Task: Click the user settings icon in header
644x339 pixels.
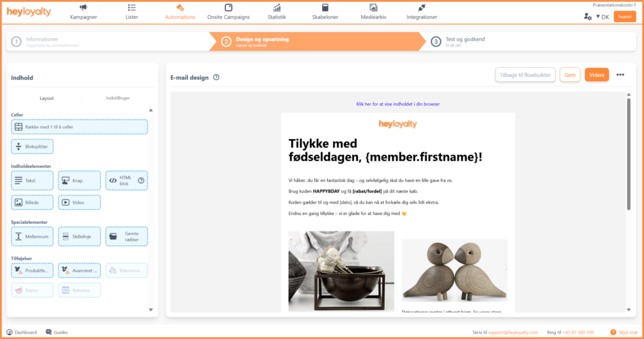Action: click(x=588, y=17)
